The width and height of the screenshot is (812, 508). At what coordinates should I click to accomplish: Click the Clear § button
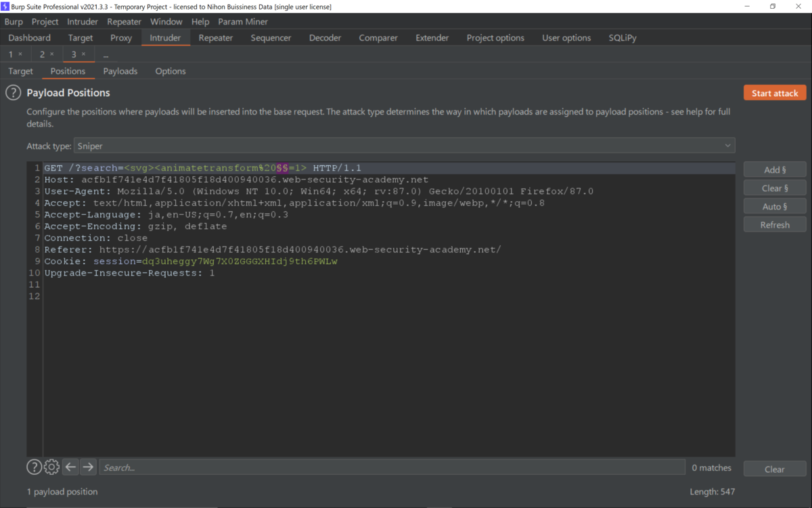pos(775,188)
